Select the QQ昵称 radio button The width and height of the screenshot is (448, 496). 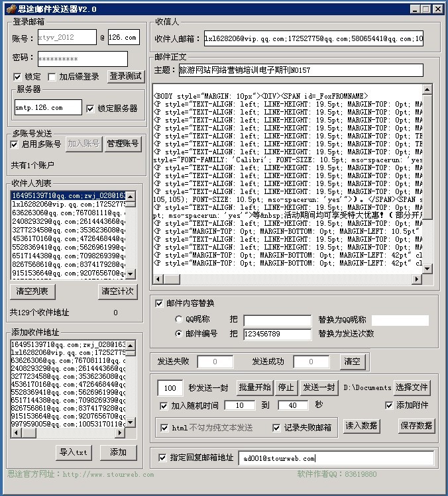(x=180, y=320)
